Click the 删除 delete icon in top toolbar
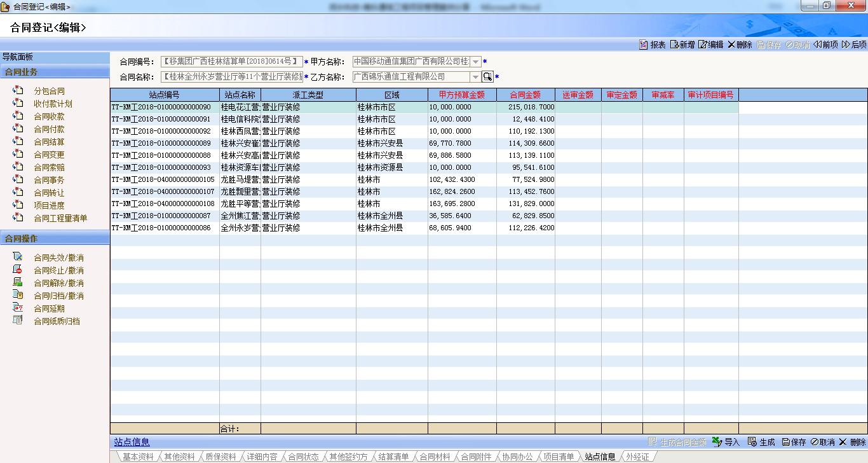Screen dimensions: 868x463 click(x=731, y=45)
